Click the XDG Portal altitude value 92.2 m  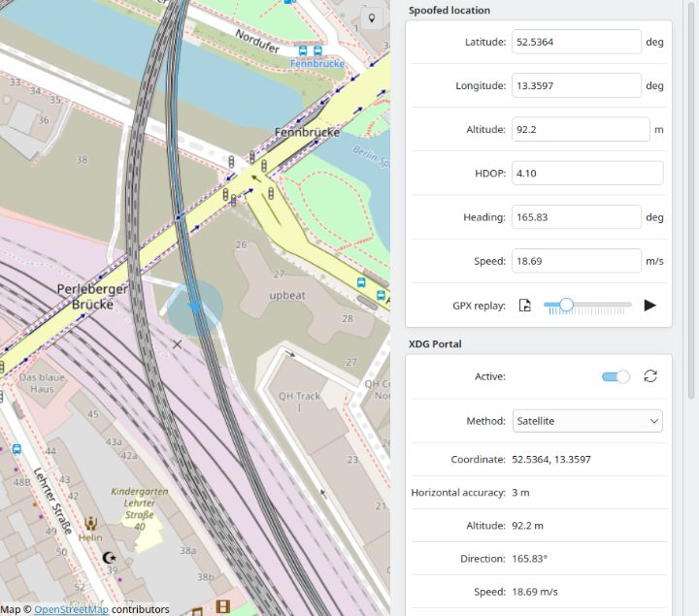[527, 526]
